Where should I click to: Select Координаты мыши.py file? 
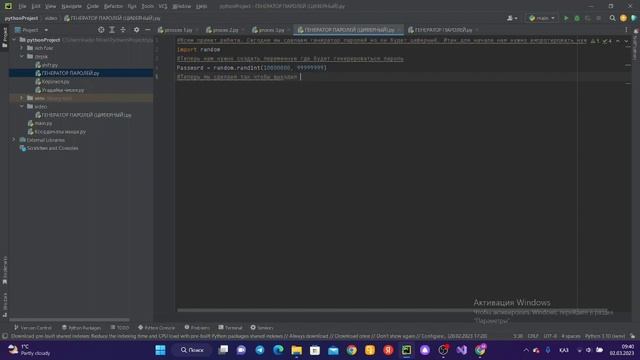57,131
